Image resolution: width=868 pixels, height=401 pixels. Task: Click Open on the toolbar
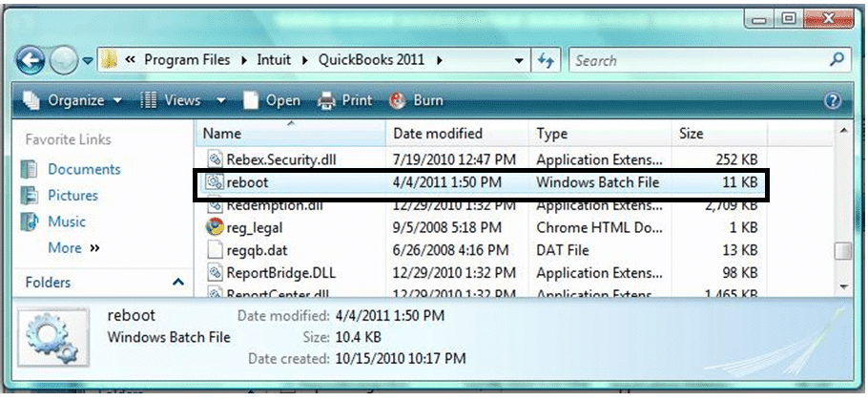(x=273, y=100)
